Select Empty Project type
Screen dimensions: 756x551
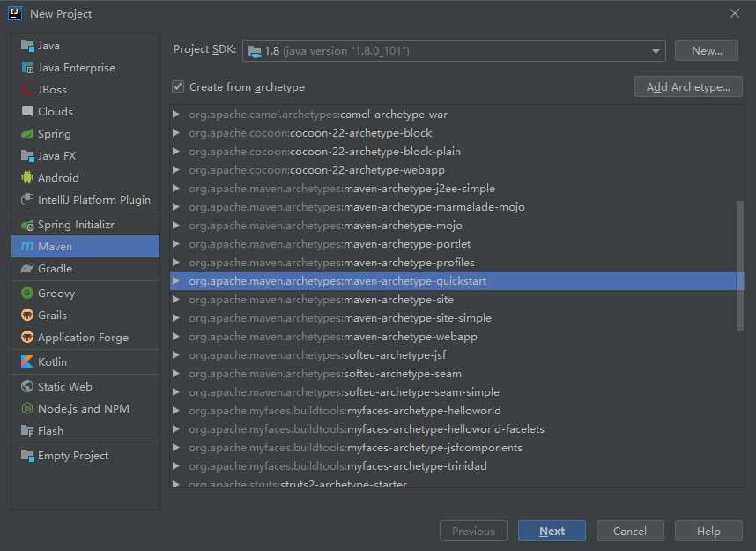(x=85, y=456)
